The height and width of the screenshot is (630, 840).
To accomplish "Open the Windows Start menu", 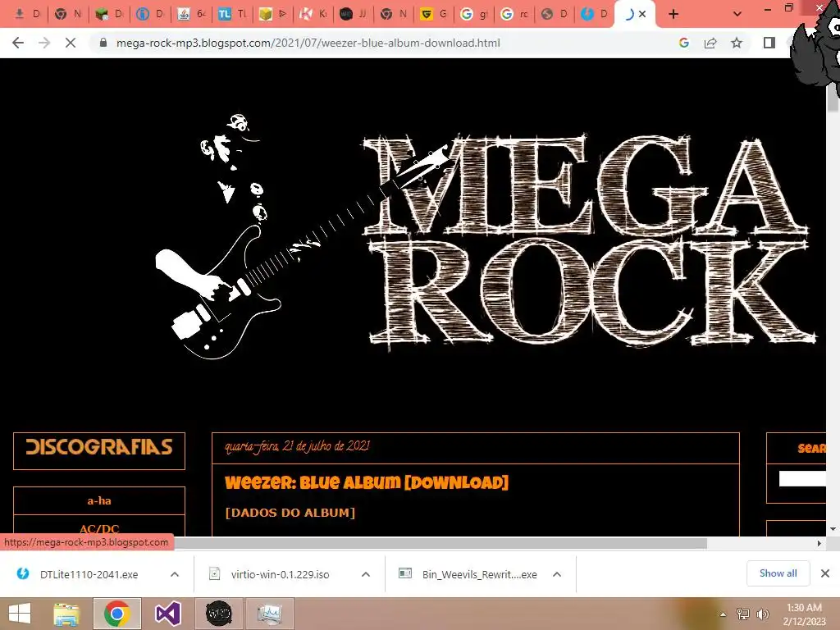I will (x=20, y=614).
